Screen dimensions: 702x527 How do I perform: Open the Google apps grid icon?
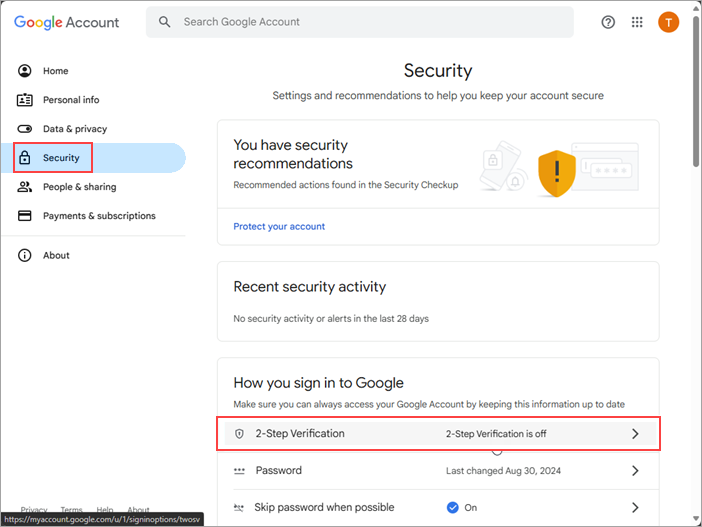coord(637,22)
